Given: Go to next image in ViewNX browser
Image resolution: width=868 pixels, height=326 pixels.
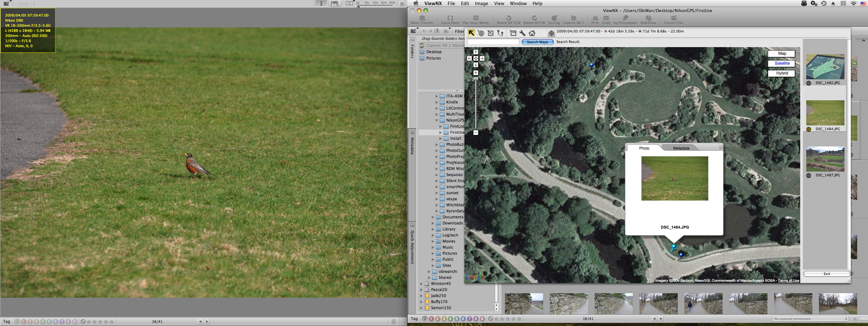Looking at the screenshot, I should pyautogui.click(x=661, y=319).
